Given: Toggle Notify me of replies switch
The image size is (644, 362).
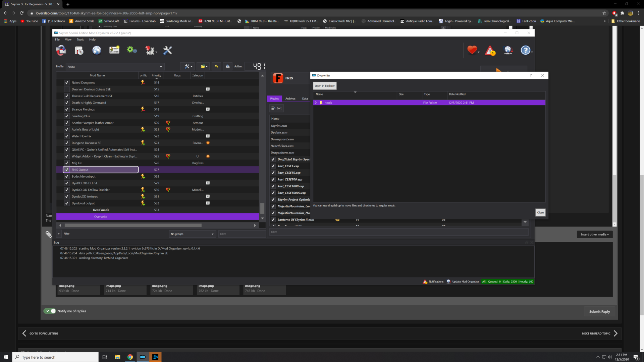Looking at the screenshot, I should tap(50, 311).
